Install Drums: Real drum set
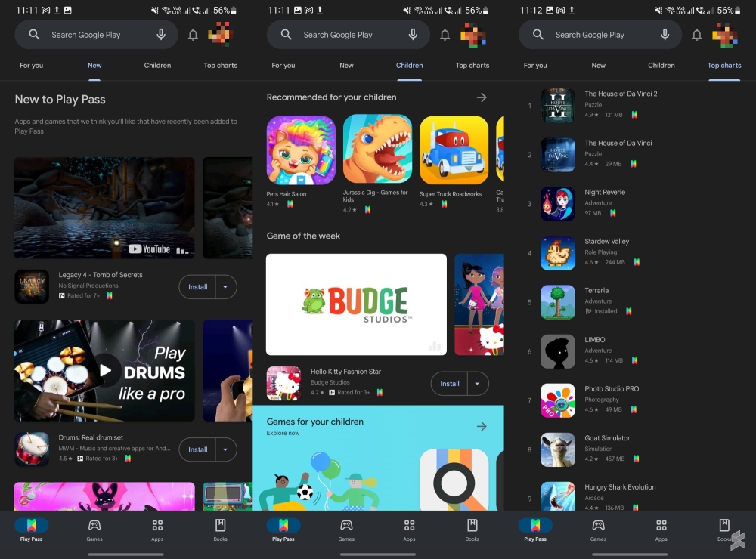This screenshot has width=756, height=559. [197, 449]
